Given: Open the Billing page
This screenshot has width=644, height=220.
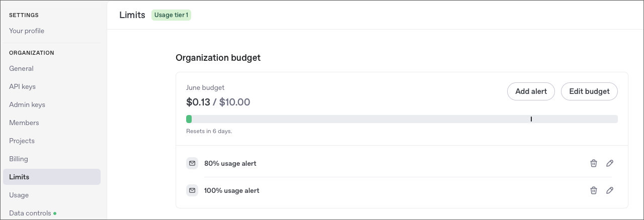Looking at the screenshot, I should (19, 159).
